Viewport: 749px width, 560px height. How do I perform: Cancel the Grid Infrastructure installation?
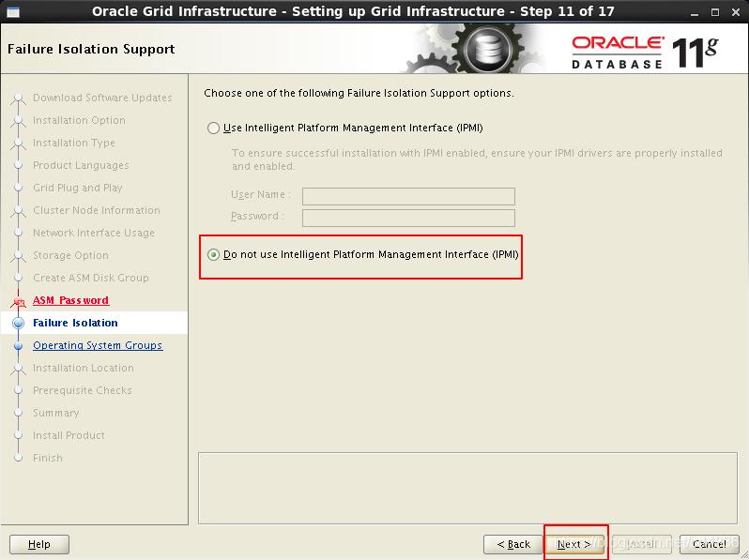coord(710,544)
